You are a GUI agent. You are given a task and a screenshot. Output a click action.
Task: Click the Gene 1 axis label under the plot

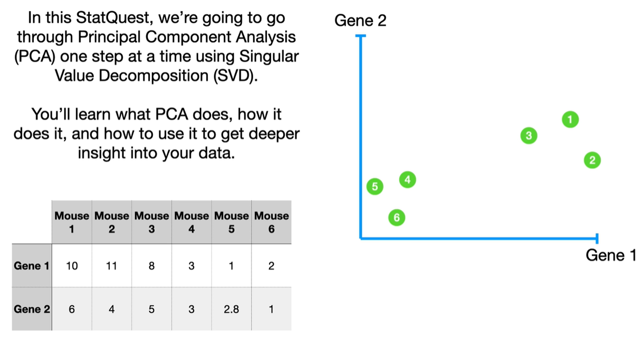612,256
